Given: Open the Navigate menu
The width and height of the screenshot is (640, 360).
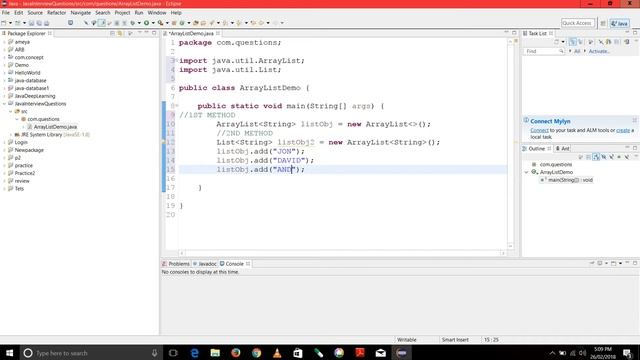Looking at the screenshot, I should pyautogui.click(x=80, y=13).
